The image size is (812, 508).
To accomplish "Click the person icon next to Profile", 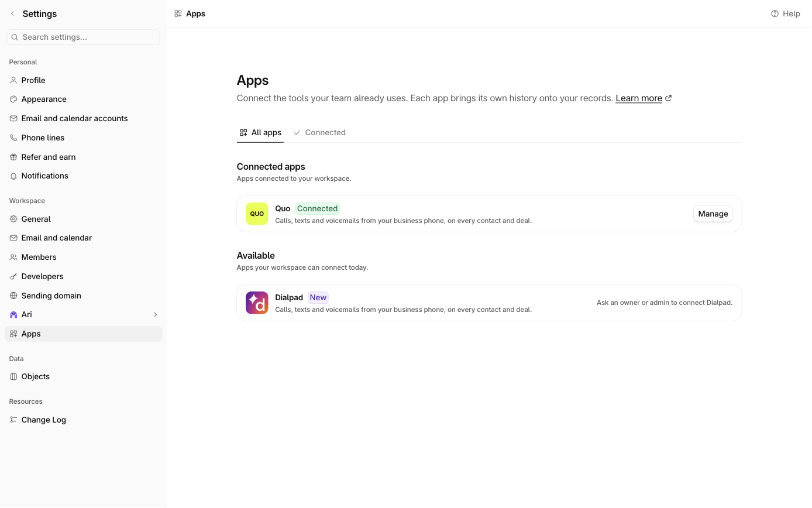I will [x=13, y=80].
